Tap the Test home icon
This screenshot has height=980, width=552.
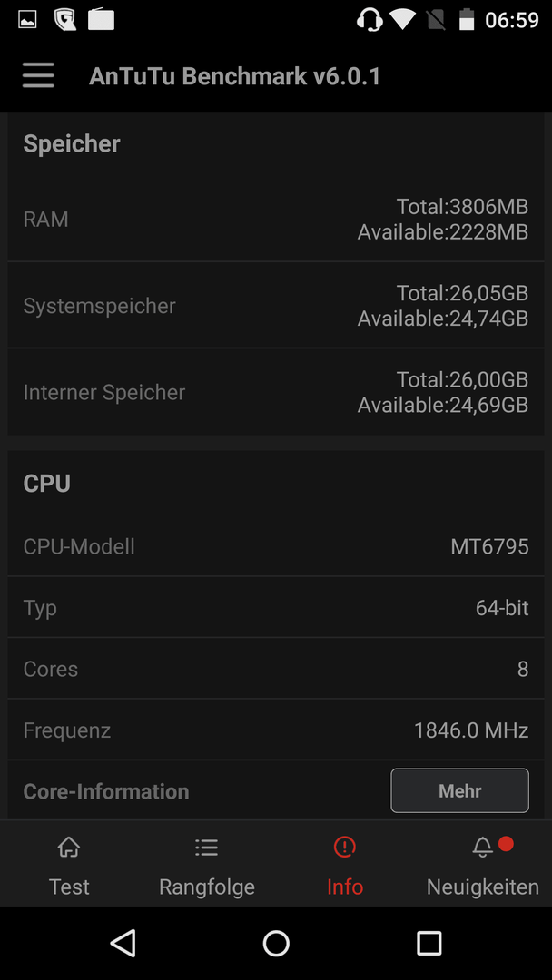pos(69,848)
